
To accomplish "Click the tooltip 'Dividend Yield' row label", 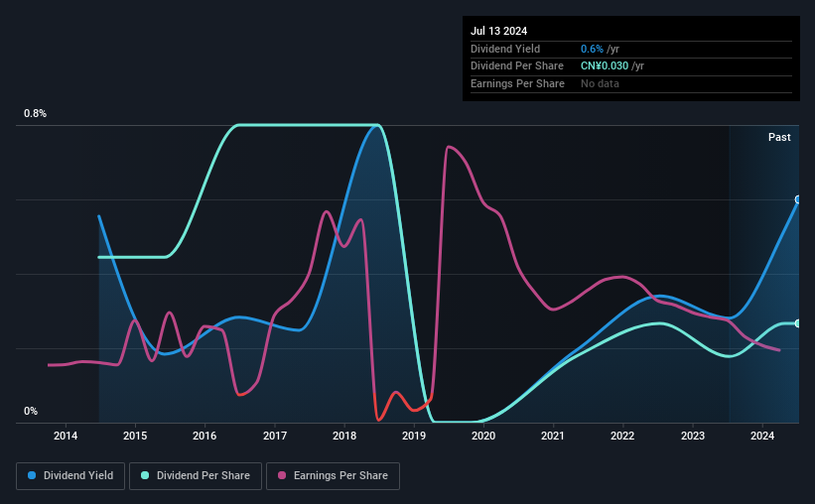I will (x=505, y=49).
